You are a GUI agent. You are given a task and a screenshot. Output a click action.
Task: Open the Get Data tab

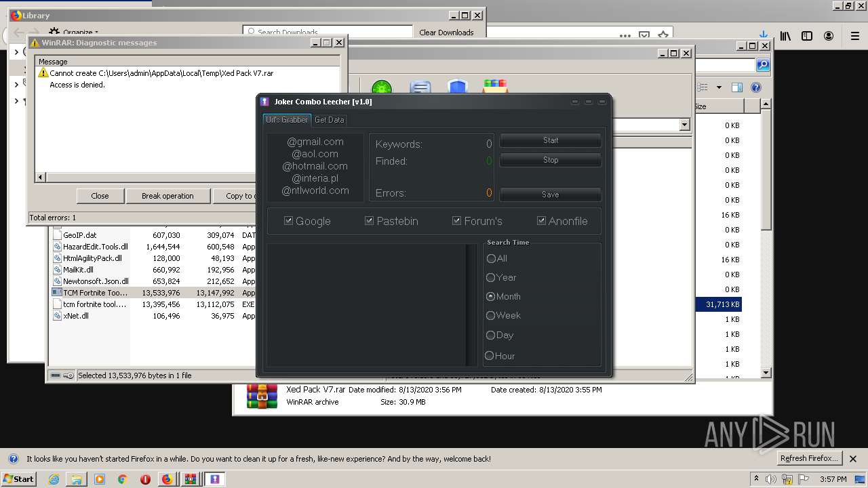[x=330, y=120]
